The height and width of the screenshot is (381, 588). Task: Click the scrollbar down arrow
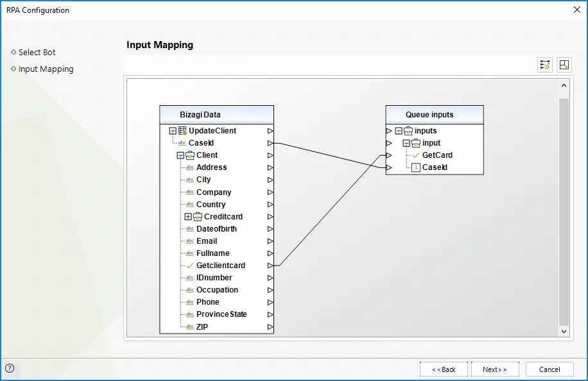(564, 331)
